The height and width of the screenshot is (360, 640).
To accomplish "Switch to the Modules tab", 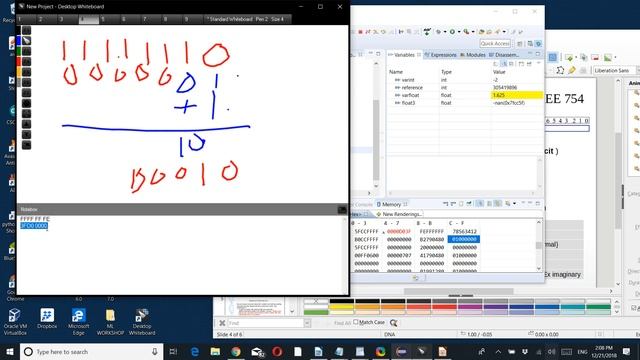I will pyautogui.click(x=473, y=55).
